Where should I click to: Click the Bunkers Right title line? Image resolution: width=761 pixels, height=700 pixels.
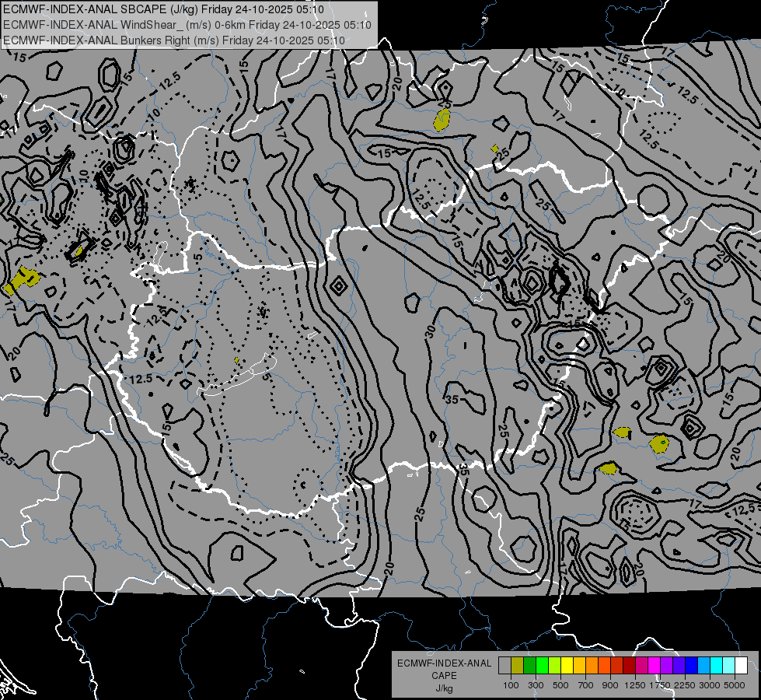(174, 40)
